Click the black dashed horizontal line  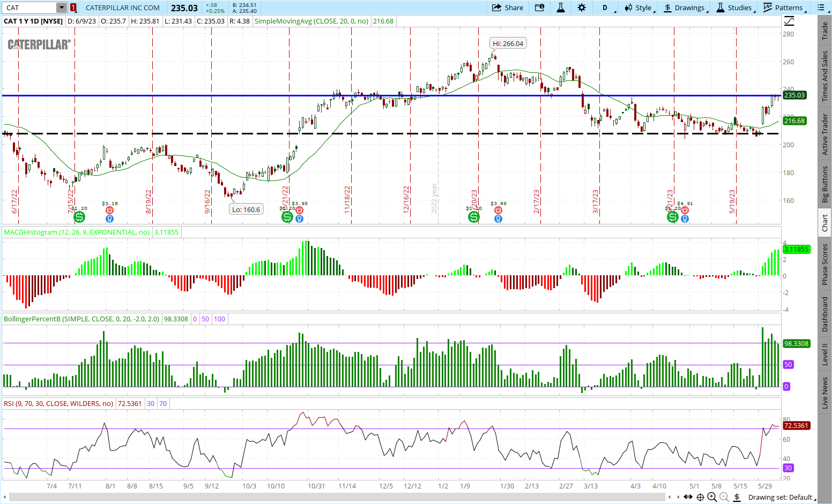[391, 133]
